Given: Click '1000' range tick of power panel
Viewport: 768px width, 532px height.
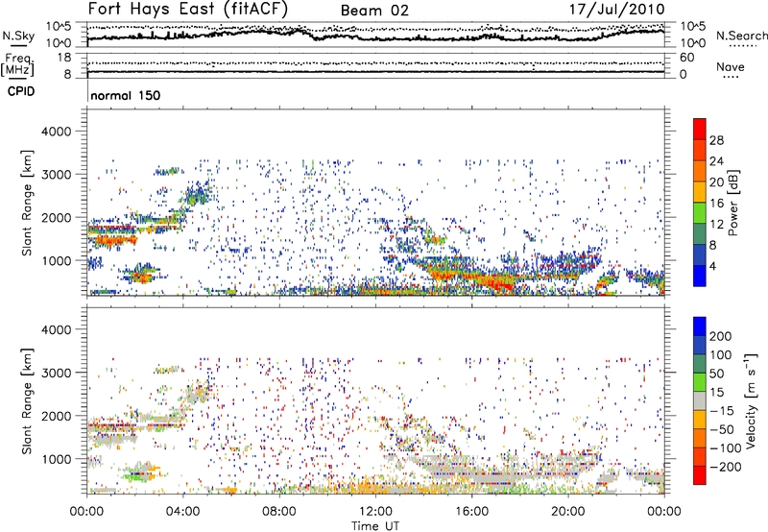Looking at the screenshot, I should pos(56,260).
